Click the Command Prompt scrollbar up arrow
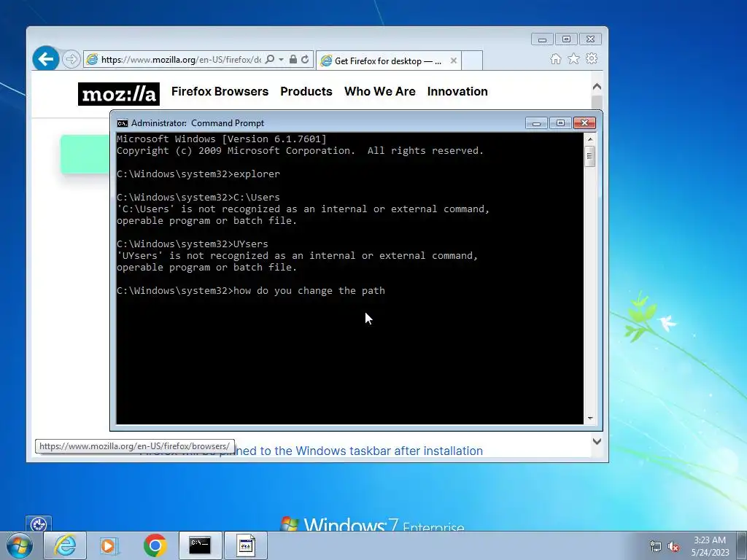 pyautogui.click(x=589, y=139)
